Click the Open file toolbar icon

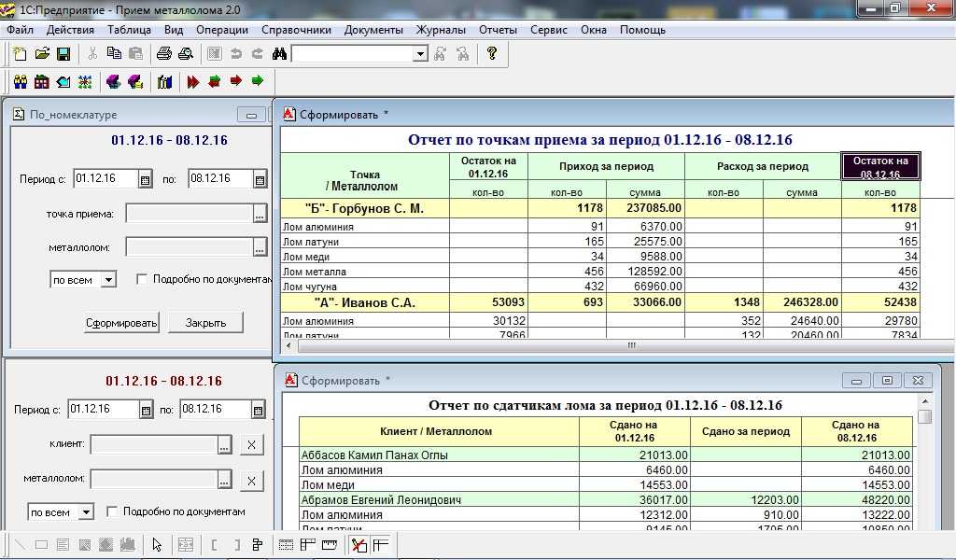click(42, 54)
